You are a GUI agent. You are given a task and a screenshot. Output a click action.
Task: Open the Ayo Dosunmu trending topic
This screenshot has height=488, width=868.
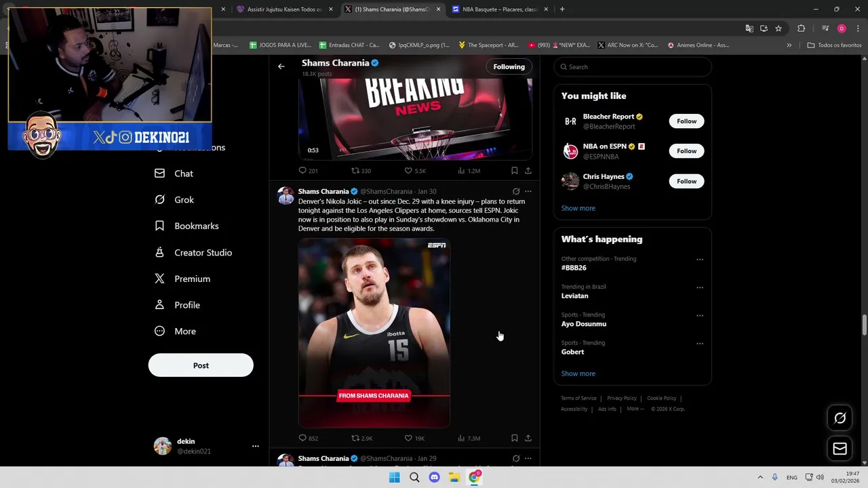click(583, 324)
